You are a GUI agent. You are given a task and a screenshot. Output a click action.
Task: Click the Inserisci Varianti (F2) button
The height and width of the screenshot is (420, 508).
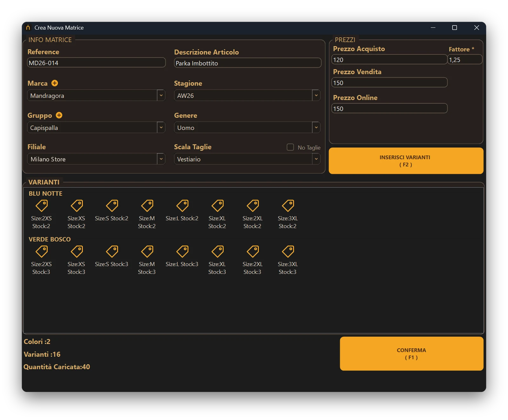(406, 161)
